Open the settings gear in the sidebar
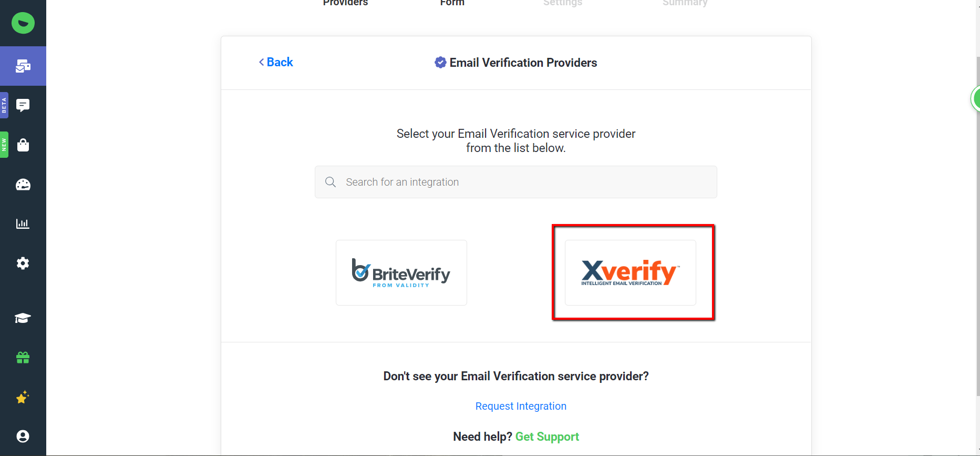980x456 pixels. 23,263
